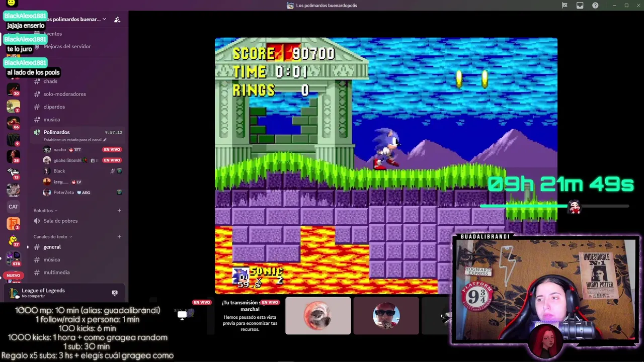Click the subathon progress bar marker
The width and height of the screenshot is (644, 362).
coord(574,206)
